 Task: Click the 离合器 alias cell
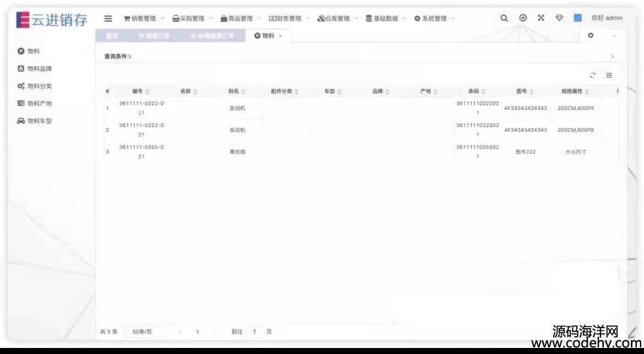237,152
